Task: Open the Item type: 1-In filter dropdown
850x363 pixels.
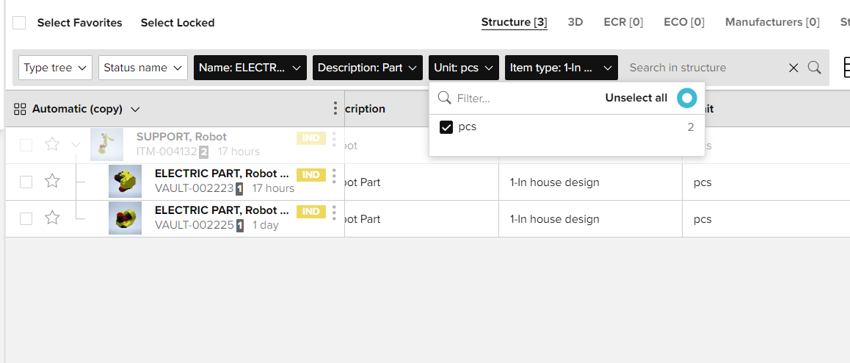Action: tap(561, 68)
